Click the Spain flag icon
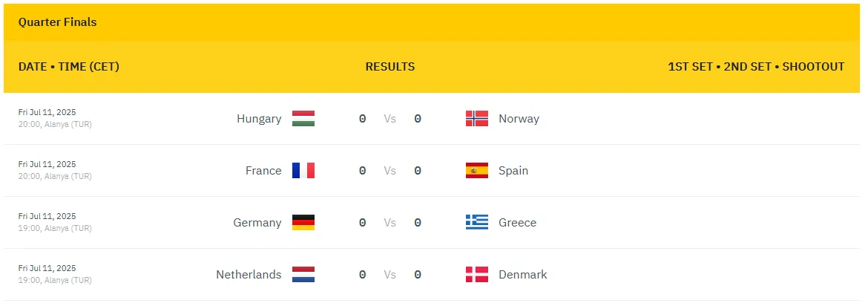The width and height of the screenshot is (868, 303). pyautogui.click(x=476, y=171)
